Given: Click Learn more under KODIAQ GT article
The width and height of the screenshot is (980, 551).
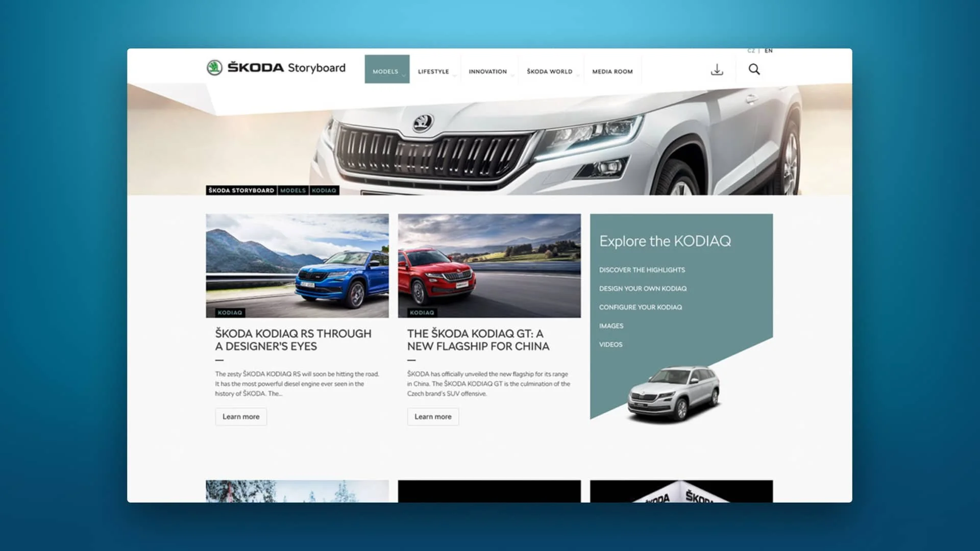Looking at the screenshot, I should pos(433,417).
